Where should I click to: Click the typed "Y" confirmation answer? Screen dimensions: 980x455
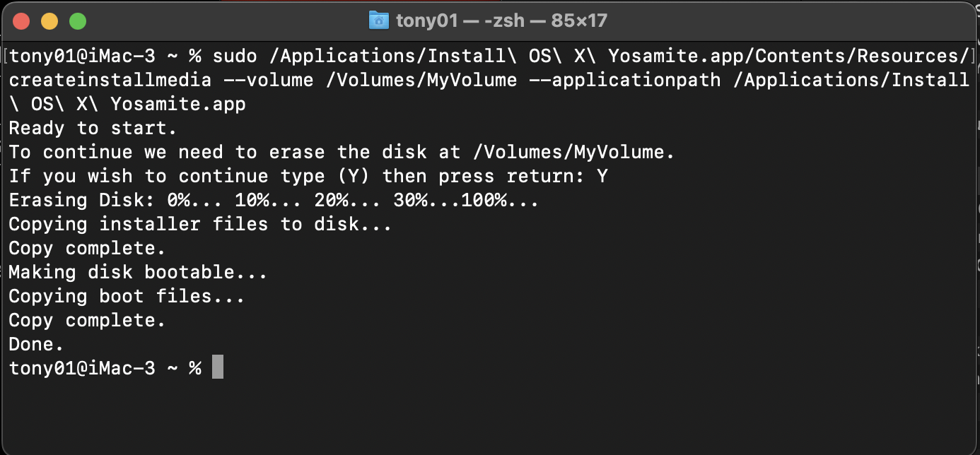point(602,177)
